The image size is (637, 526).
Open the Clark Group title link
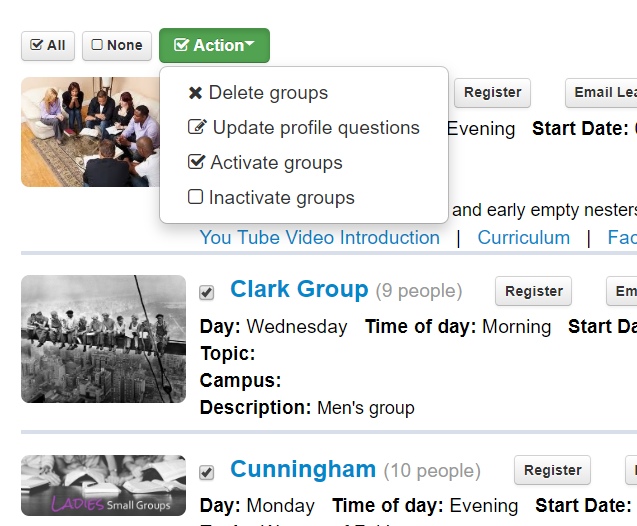[299, 289]
